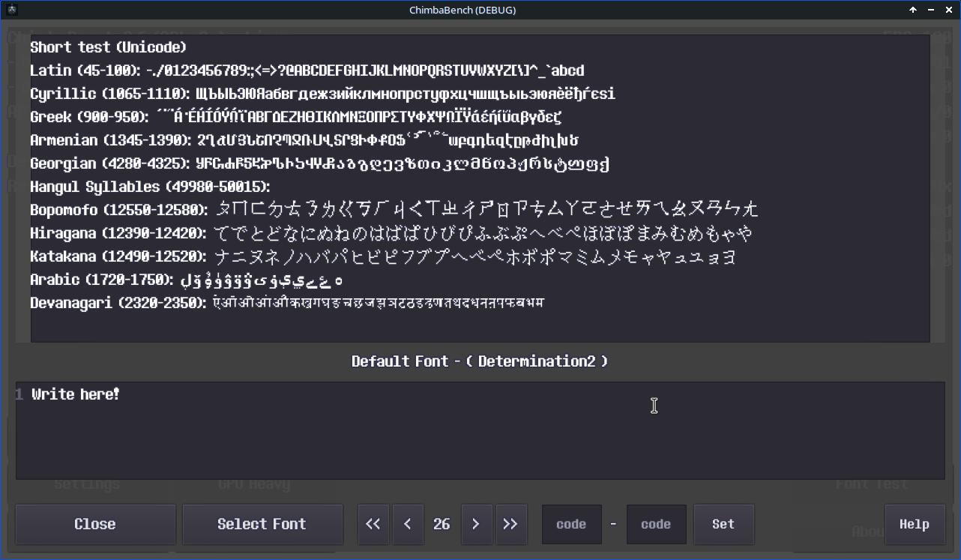Click the page number 26 between the arrows
This screenshot has height=560, width=961.
(x=442, y=524)
